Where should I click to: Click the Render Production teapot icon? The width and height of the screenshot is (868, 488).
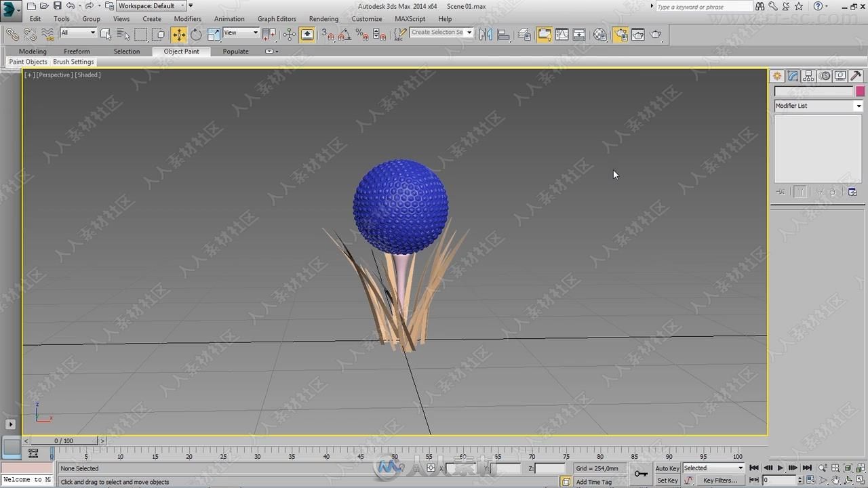tap(656, 34)
